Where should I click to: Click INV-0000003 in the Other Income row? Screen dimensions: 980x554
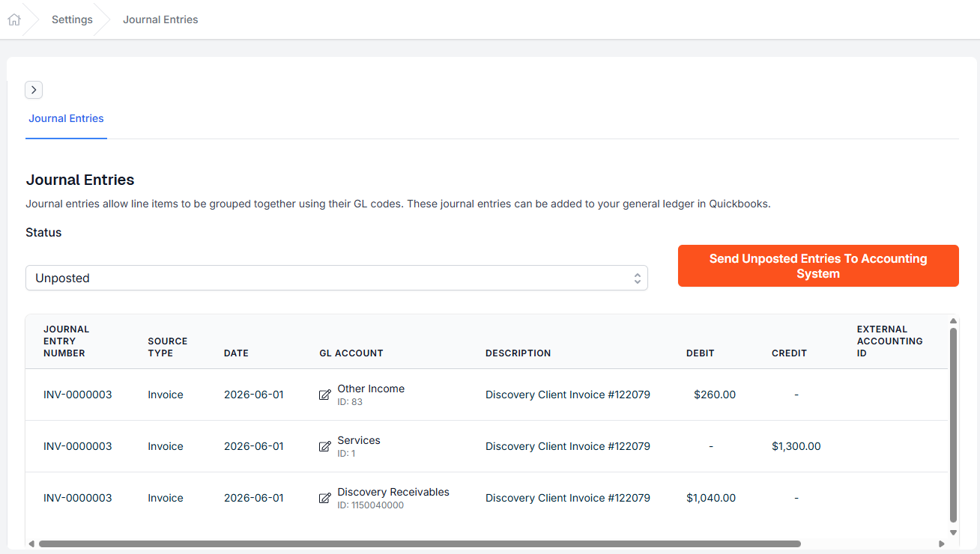click(x=78, y=395)
